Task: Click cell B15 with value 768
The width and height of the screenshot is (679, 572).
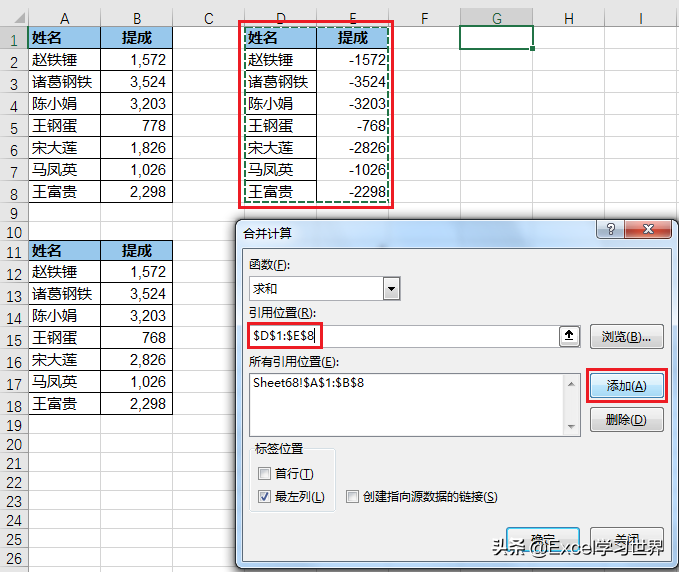Action: (136, 338)
